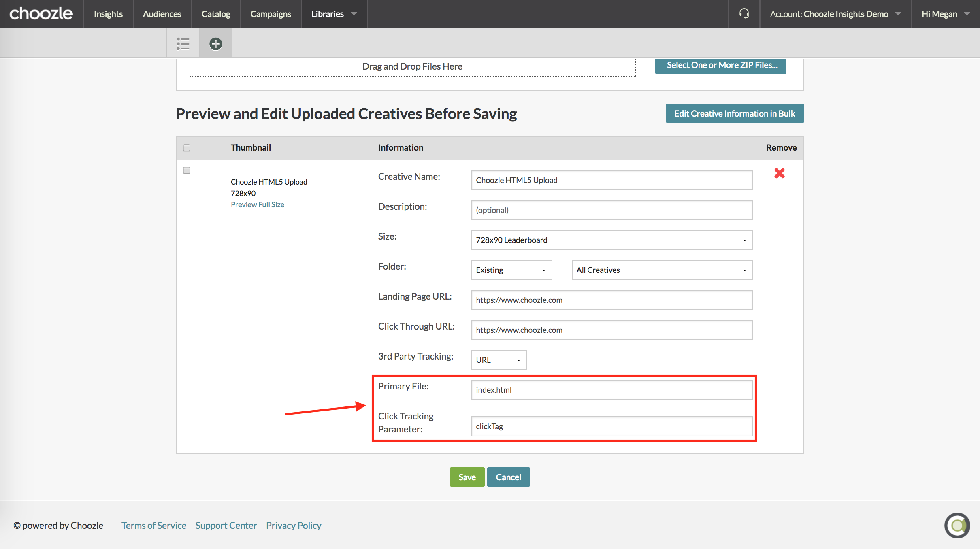Click inside the Click Through URL field
980x549 pixels.
611,330
